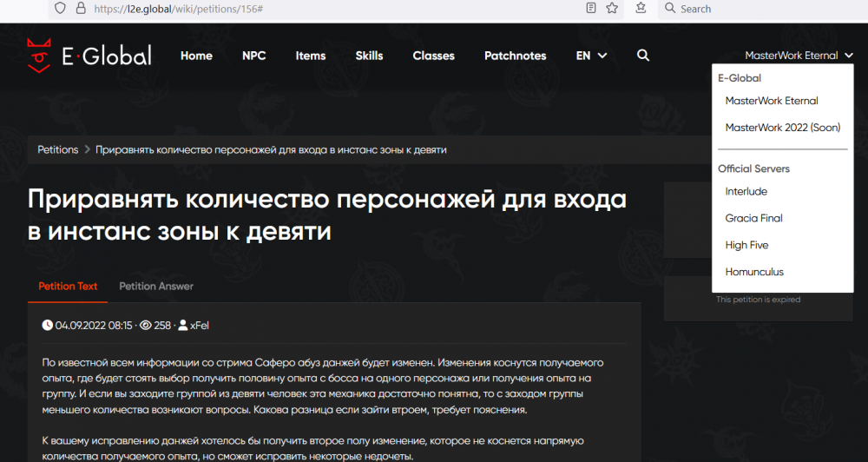The height and width of the screenshot is (462, 868).
Task: Bookmark this page with the star icon
Action: [612, 9]
